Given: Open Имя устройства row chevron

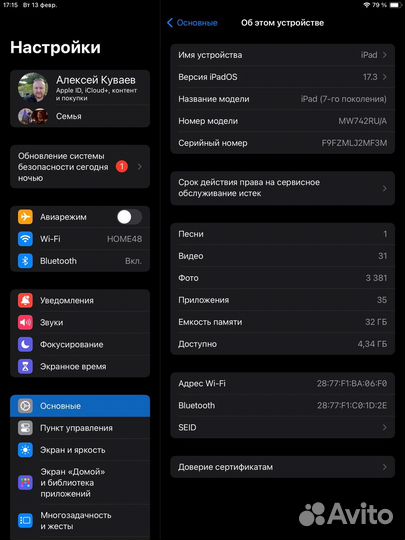Looking at the screenshot, I should coord(385,55).
